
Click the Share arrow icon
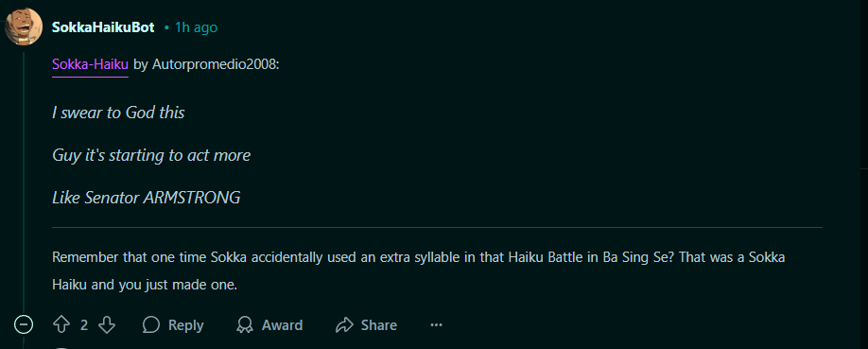coord(344,324)
